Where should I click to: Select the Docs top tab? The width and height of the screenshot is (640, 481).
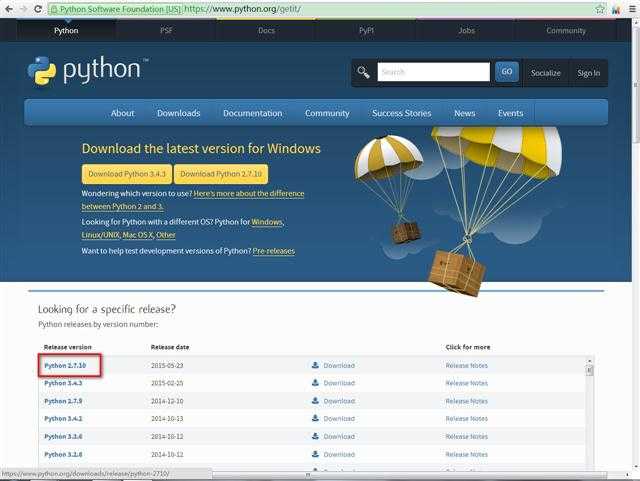point(266,30)
